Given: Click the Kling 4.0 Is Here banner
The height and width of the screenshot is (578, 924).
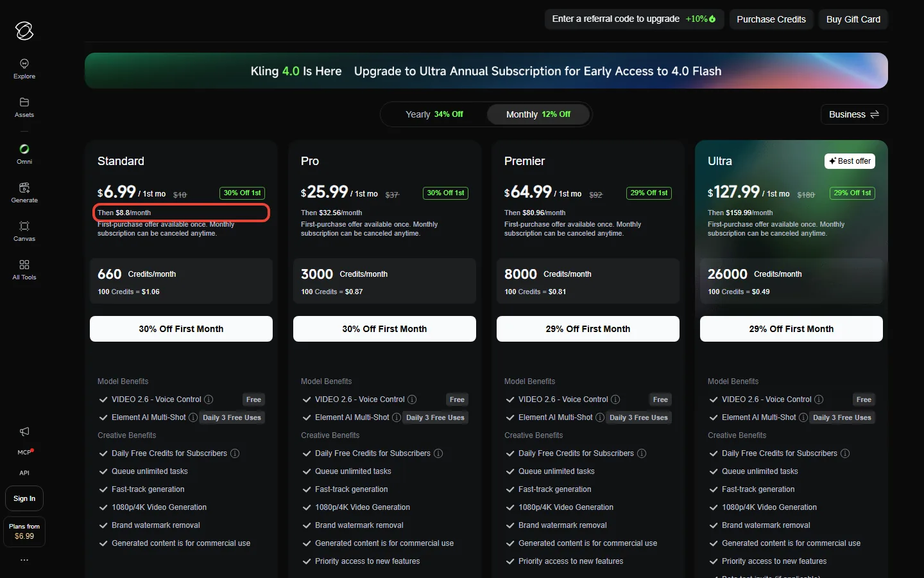Looking at the screenshot, I should pyautogui.click(x=486, y=71).
